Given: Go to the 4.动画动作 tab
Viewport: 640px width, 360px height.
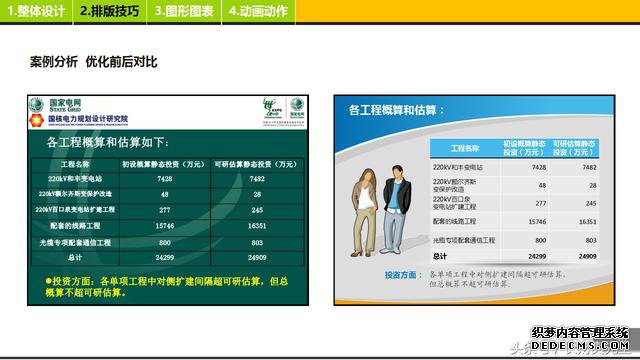Looking at the screenshot, I should (x=258, y=11).
